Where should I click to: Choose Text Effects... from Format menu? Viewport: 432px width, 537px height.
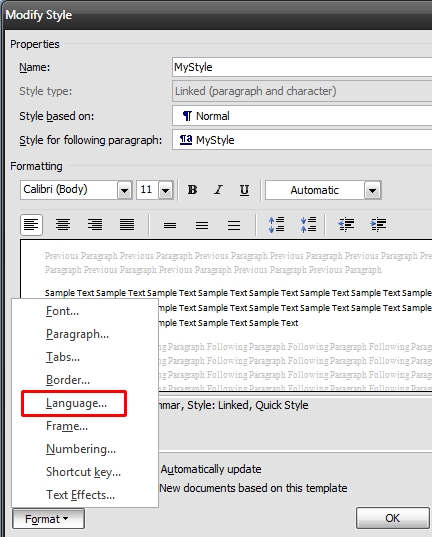click(x=85, y=495)
